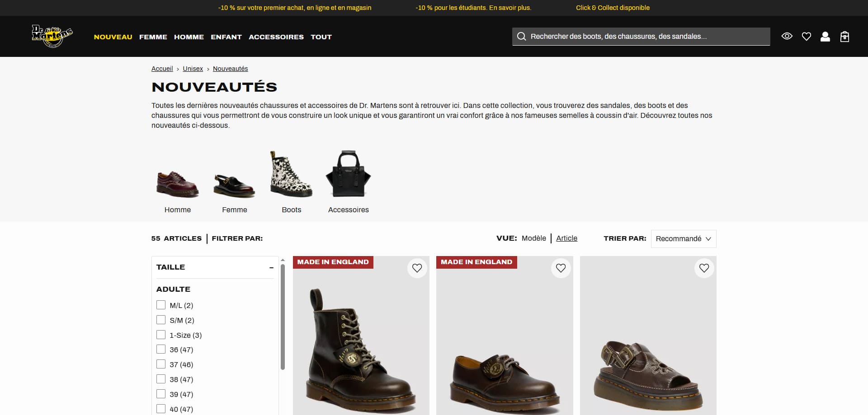Open Accessoires bag thumbnail
Viewport: 868px width, 415px height.
(348, 174)
